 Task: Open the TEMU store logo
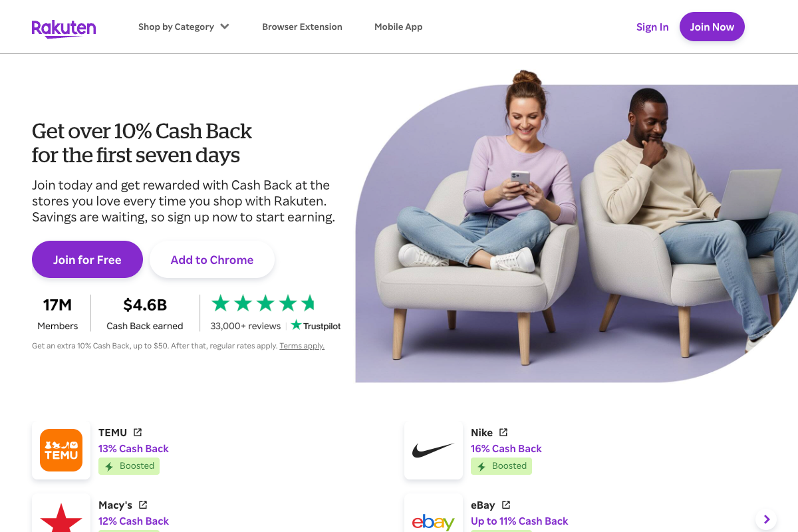pyautogui.click(x=61, y=450)
